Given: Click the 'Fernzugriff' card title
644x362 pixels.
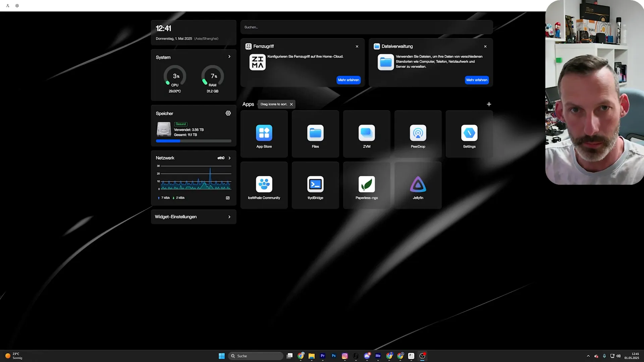Looking at the screenshot, I should point(263,46).
